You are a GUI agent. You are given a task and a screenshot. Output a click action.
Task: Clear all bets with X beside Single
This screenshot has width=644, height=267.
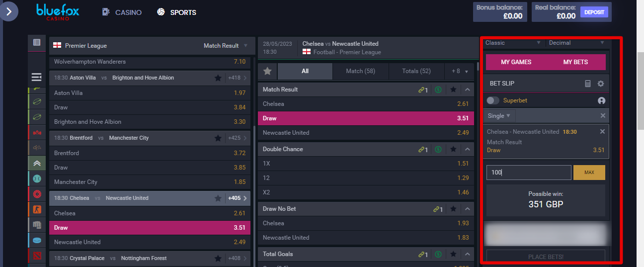[x=603, y=115]
